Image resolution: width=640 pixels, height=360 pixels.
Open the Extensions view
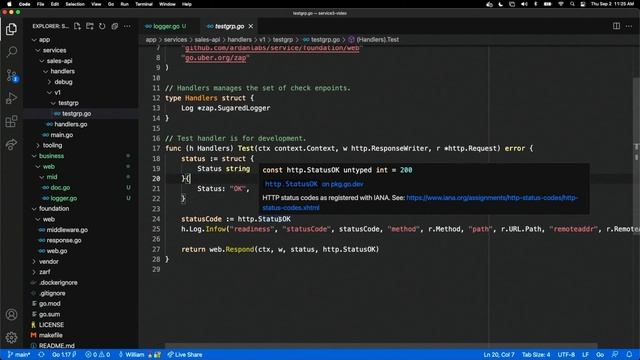coord(11,121)
